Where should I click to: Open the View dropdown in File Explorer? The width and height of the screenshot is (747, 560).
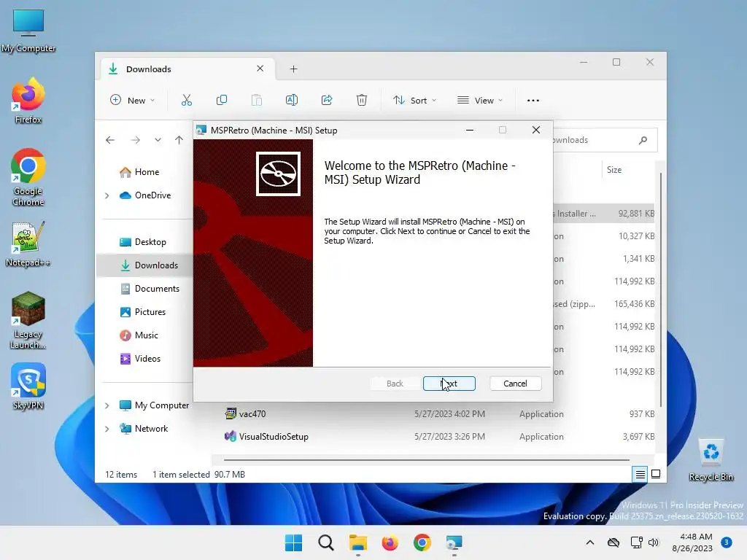point(480,101)
